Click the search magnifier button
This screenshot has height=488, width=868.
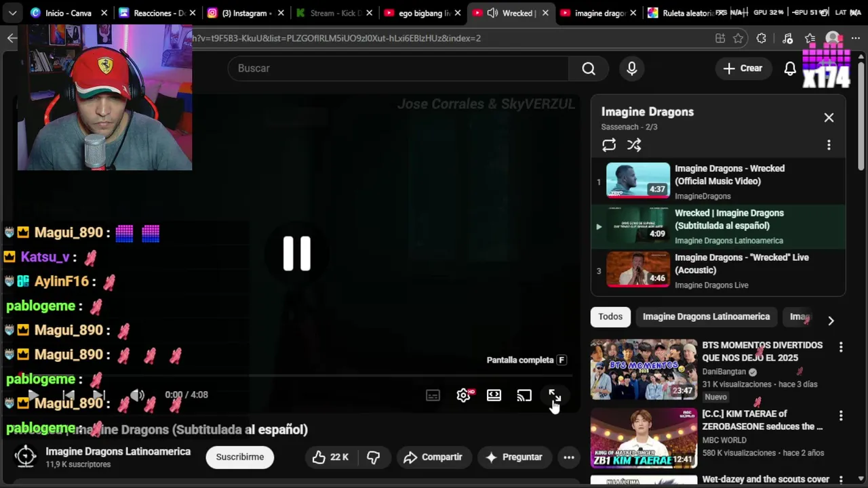point(588,68)
